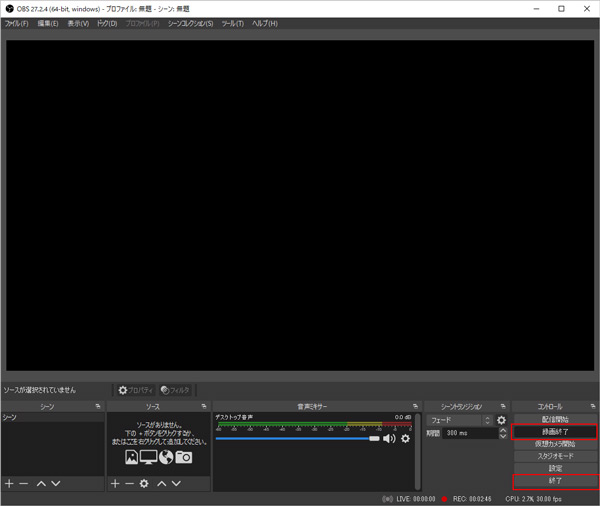Click the 0.0 dB volume readout
The width and height of the screenshot is (600, 506).
click(x=403, y=417)
